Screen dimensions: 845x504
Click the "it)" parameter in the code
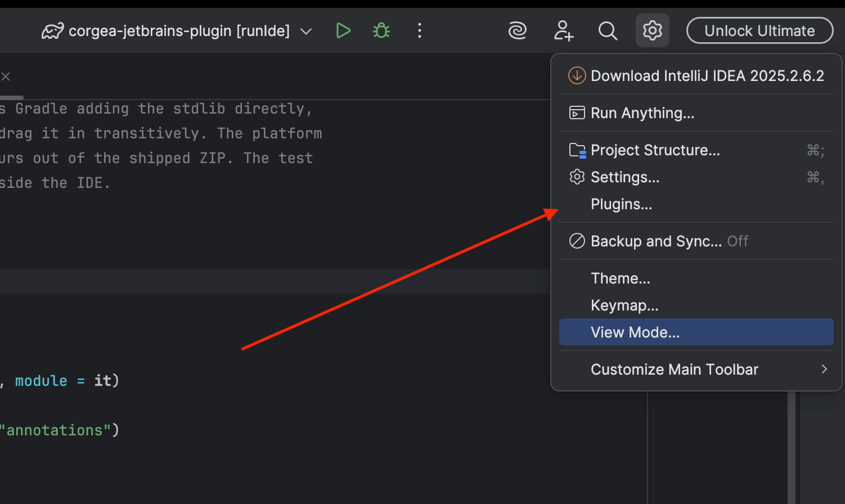[x=107, y=381]
